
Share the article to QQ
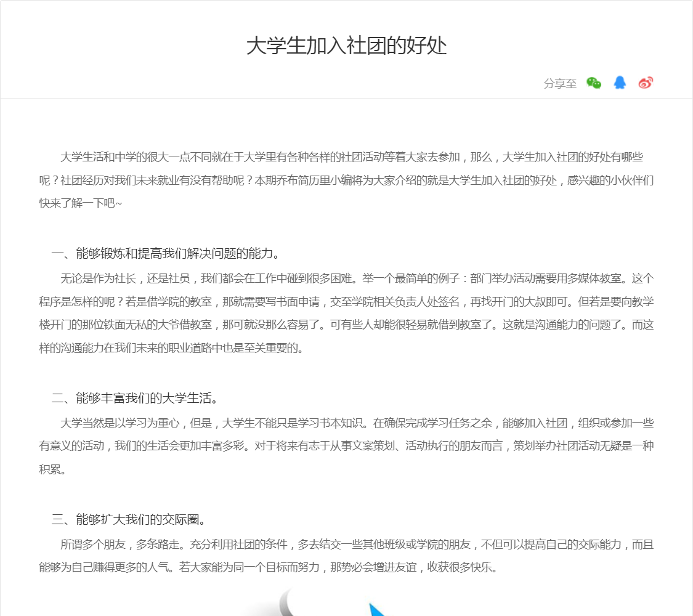click(x=620, y=83)
